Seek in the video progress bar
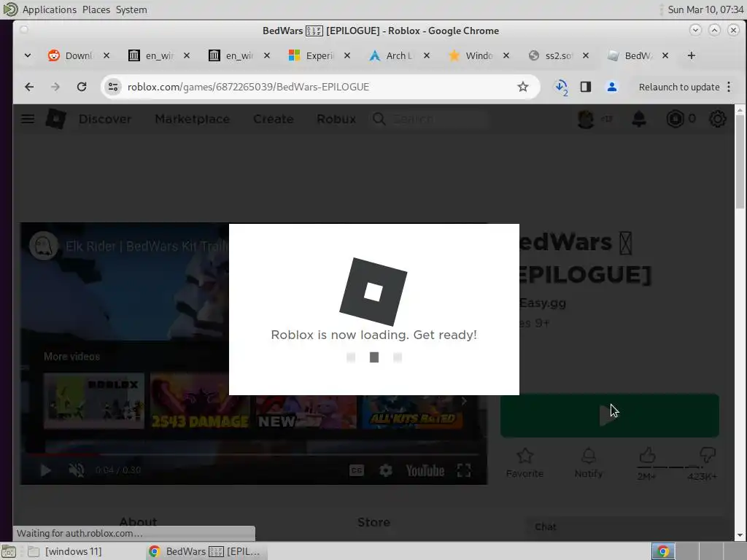Viewport: 747px width, 560px height. coord(253,455)
